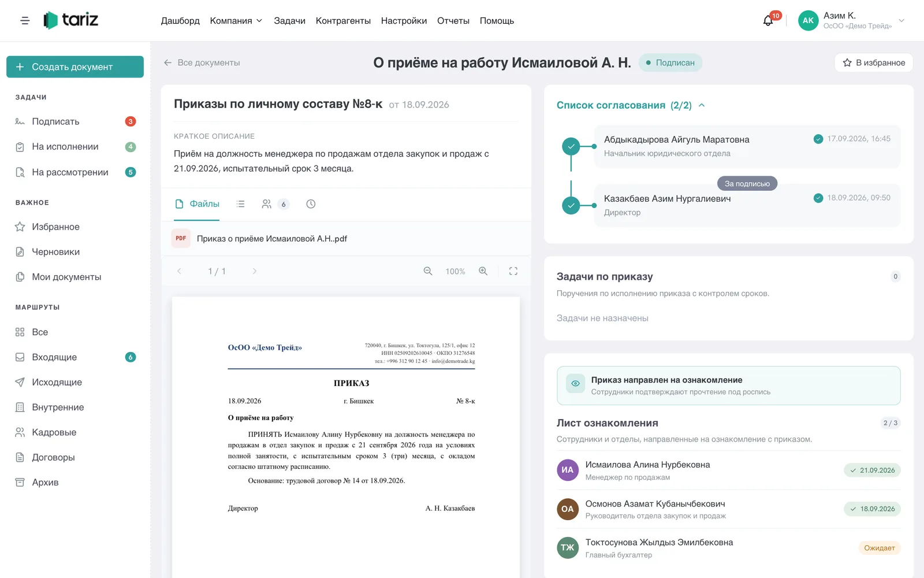Open Входящие route in sidebar
Viewport: 924px width, 578px height.
(75, 357)
